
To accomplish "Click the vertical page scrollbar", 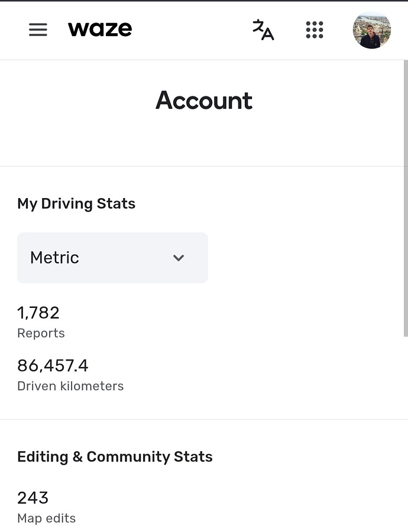I will [406, 199].
